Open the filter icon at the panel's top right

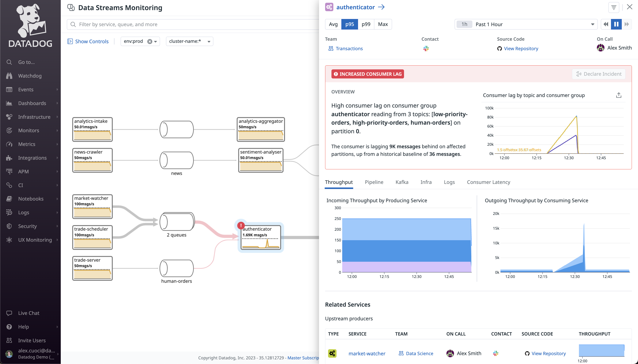[x=614, y=7]
